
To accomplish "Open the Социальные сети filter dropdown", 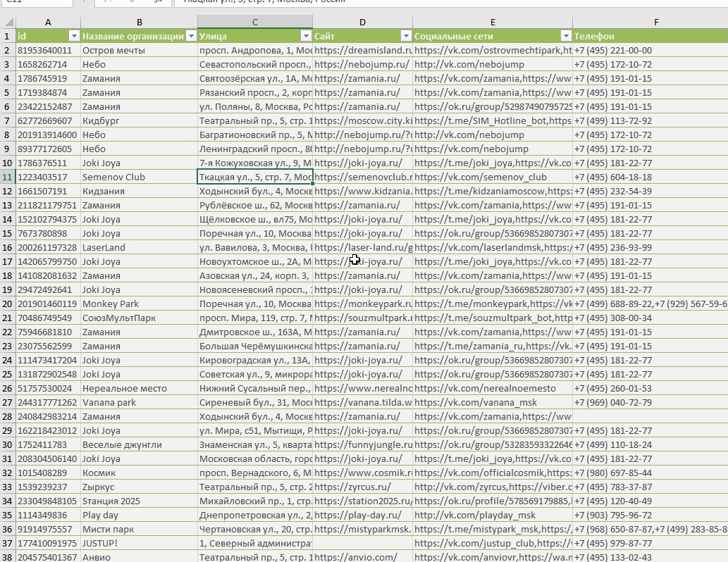I will 566,36.
